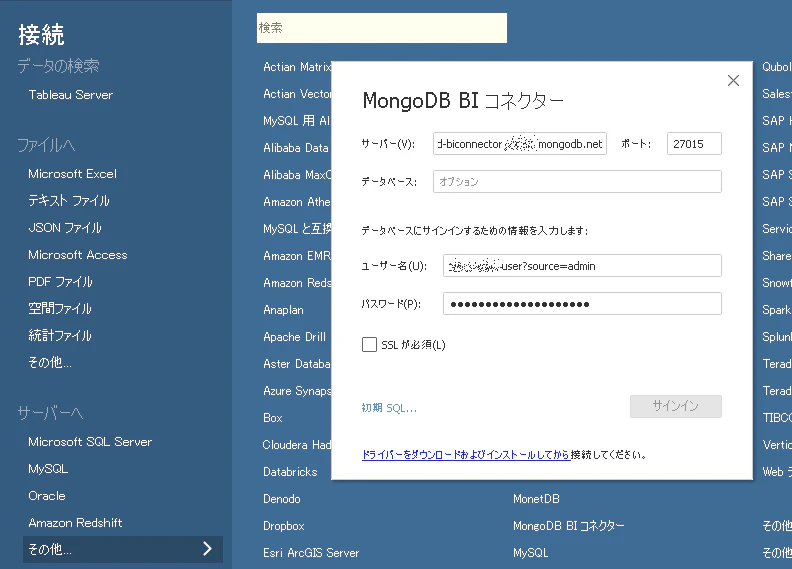Screen dimensions: 792x569
Task: Close the MongoDB BI connector dialog
Action: point(733,81)
